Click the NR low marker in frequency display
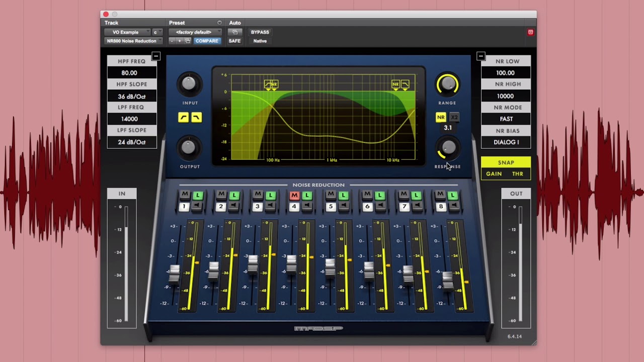Image resolution: width=644 pixels, height=362 pixels. 274,84
